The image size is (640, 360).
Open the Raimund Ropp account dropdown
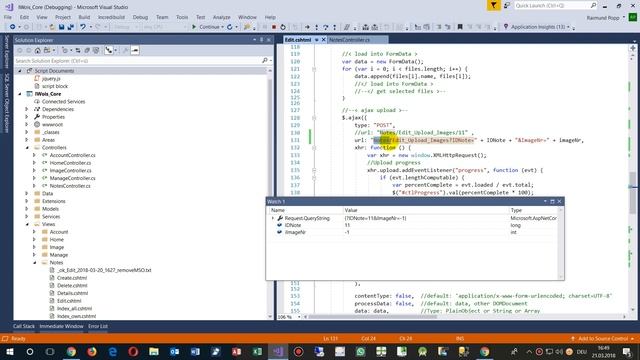pos(624,18)
